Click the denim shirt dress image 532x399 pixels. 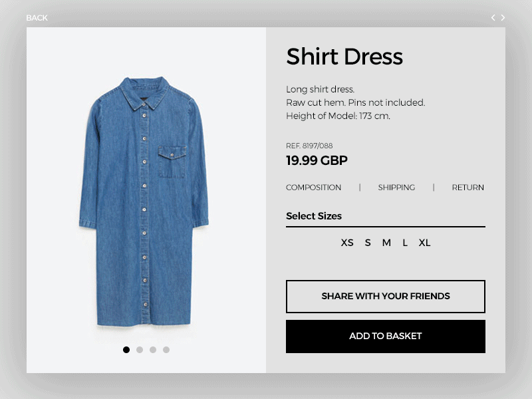(x=144, y=199)
